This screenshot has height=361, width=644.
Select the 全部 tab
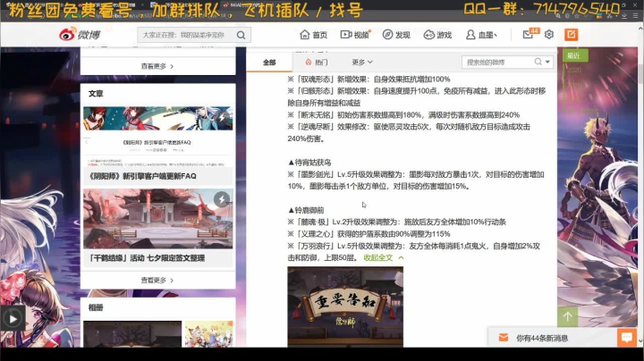(269, 62)
